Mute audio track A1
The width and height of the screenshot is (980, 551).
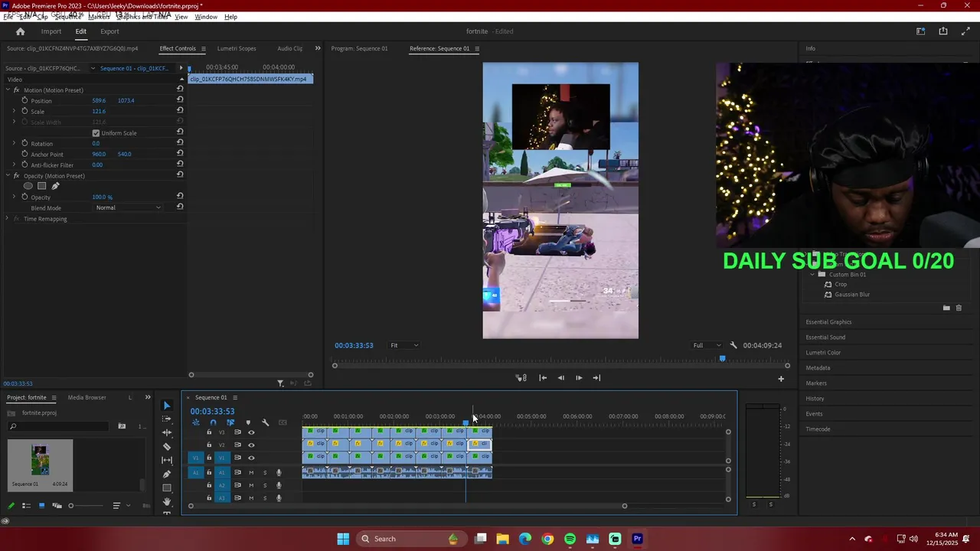pyautogui.click(x=251, y=472)
